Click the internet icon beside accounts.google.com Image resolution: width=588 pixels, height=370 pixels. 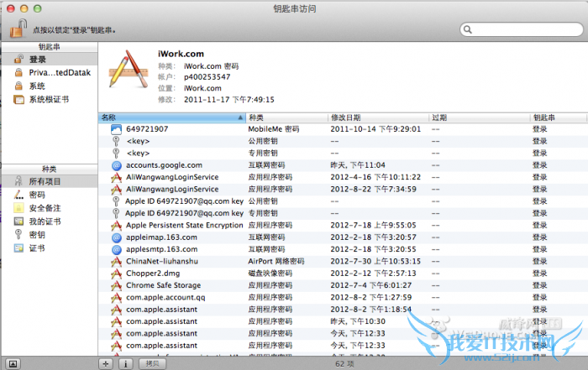[117, 165]
